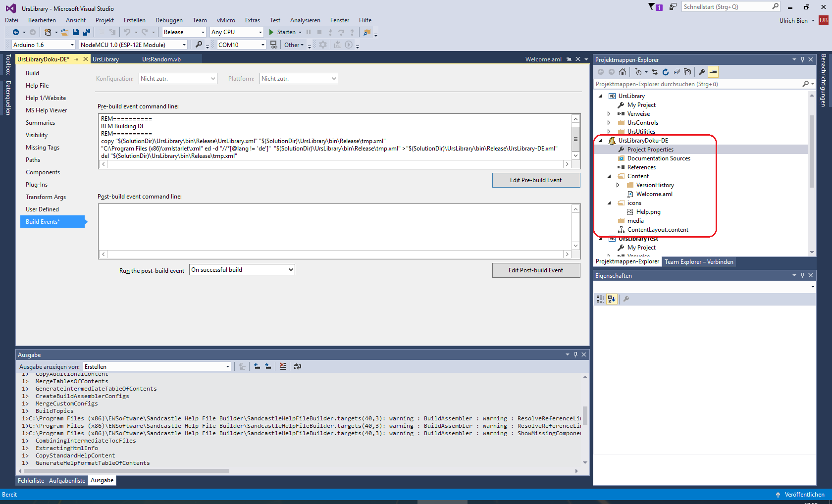832x504 pixels.
Task: Open the serial monitor icon next to COM10
Action: 273,45
